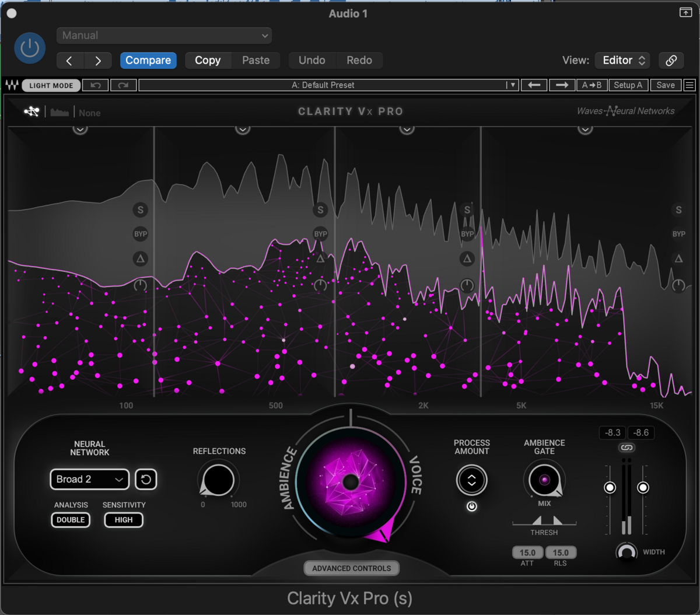Reset the neural network with circular arrow

point(146,480)
